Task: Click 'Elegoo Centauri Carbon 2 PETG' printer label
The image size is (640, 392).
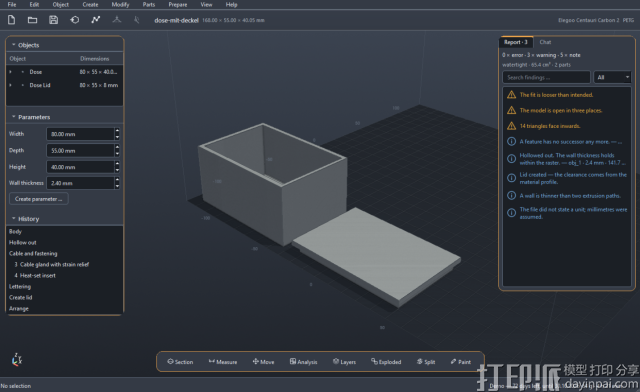Action: [x=596, y=20]
